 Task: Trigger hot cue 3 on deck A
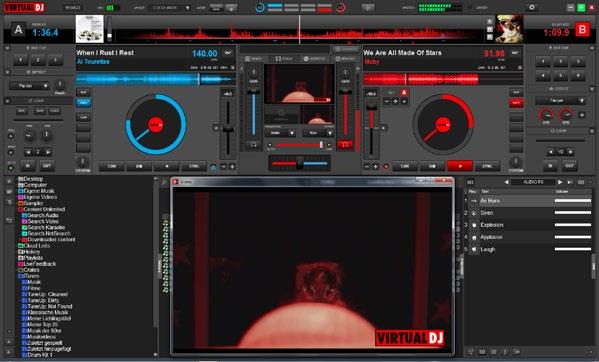tap(55, 60)
